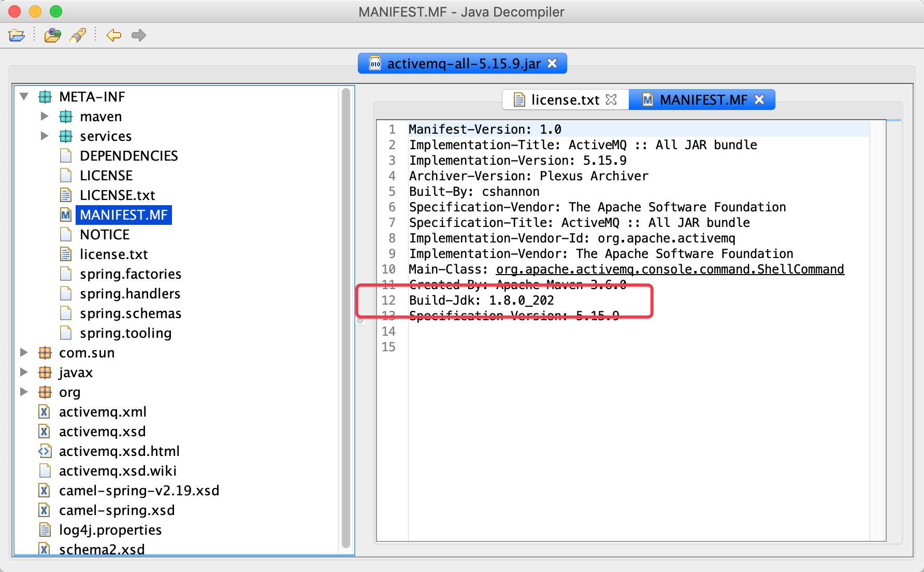Expand the com.sun package
This screenshot has height=572, width=924.
[24, 352]
